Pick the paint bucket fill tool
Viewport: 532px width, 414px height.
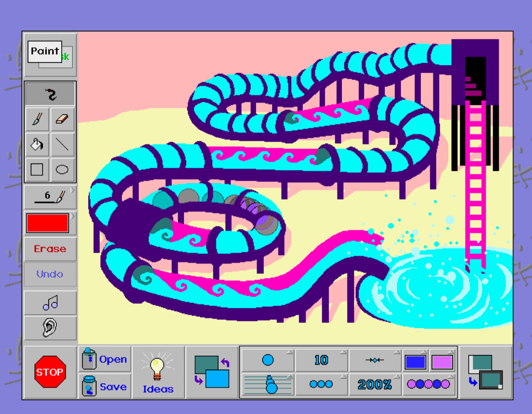[x=37, y=145]
